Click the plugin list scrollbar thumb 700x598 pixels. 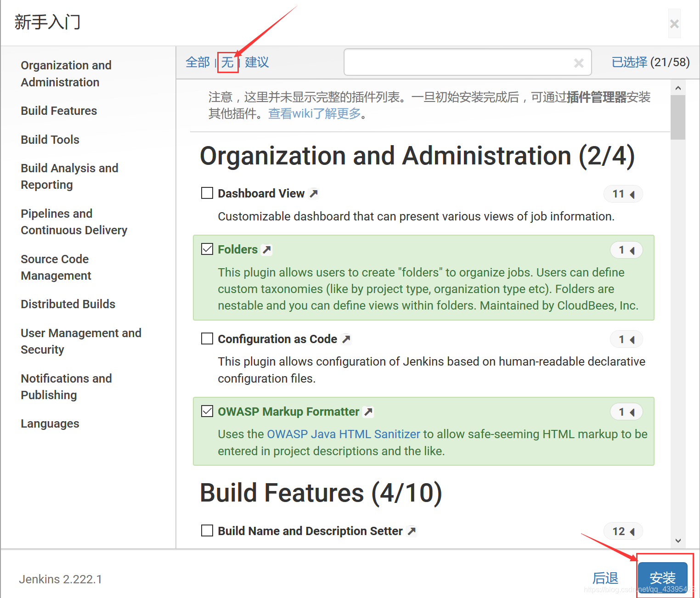(678, 117)
